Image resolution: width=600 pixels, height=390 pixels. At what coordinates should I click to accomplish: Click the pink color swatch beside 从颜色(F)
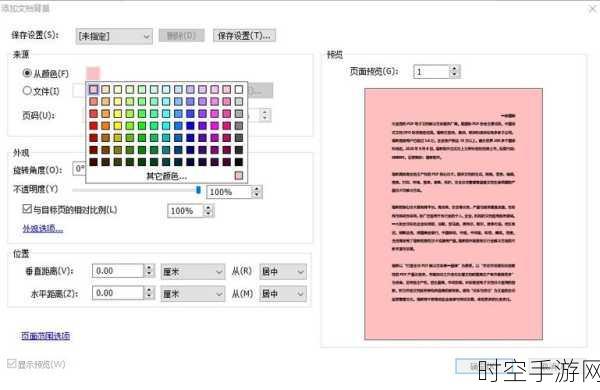(x=93, y=73)
